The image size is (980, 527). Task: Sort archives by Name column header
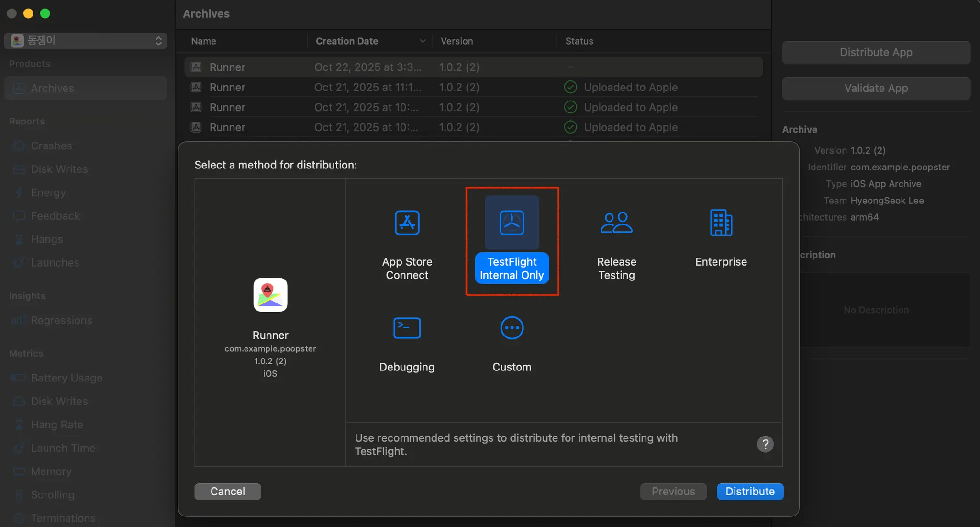point(204,41)
